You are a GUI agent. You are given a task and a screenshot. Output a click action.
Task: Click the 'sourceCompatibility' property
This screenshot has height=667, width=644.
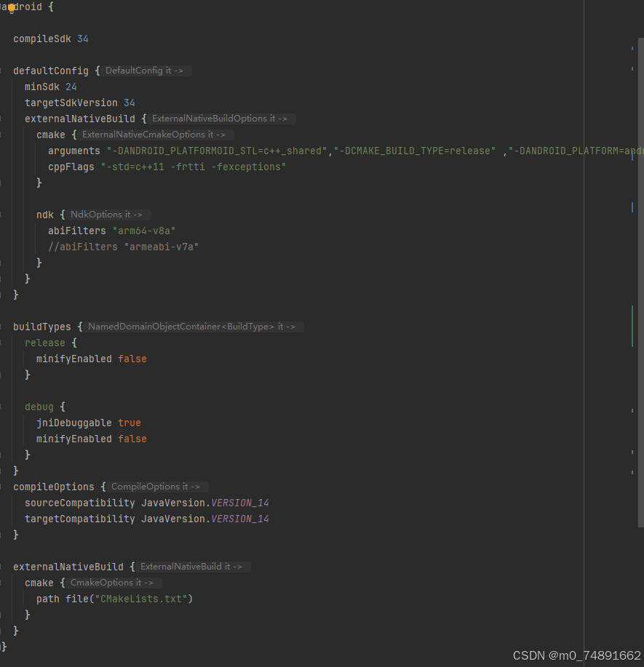[x=79, y=503]
